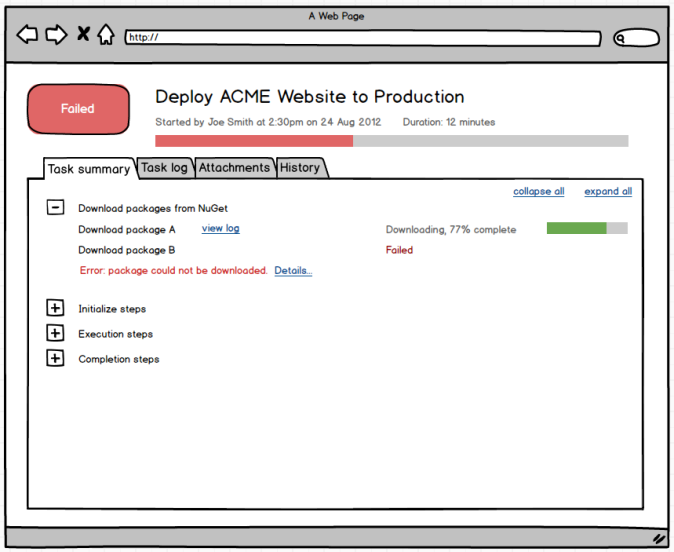Open the Attachments tab

click(234, 168)
